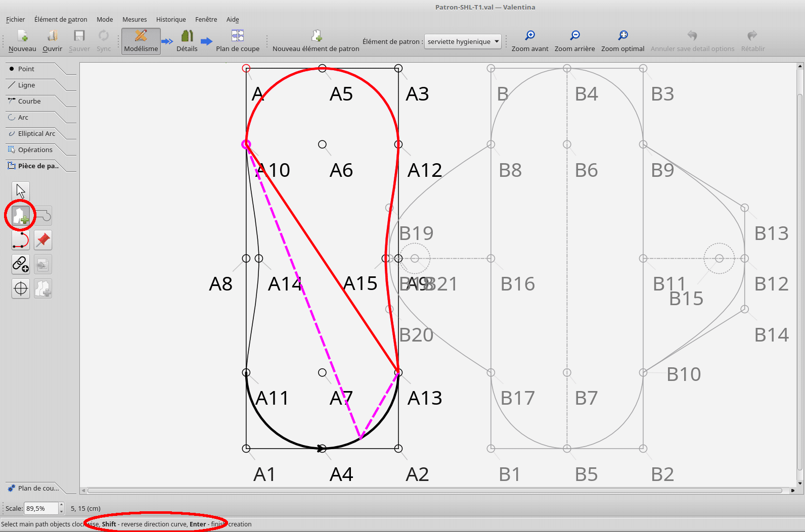Open the Fenêtre menu
The width and height of the screenshot is (805, 532).
click(206, 19)
